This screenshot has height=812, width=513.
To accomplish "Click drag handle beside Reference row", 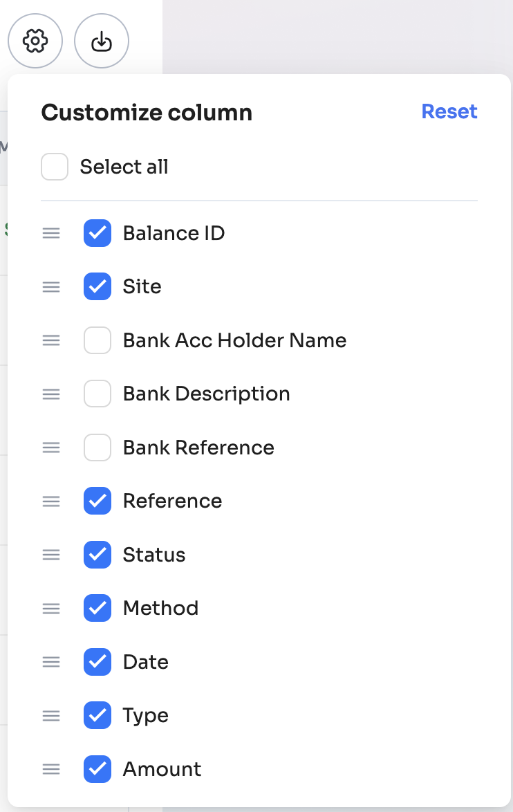I will pos(51,501).
